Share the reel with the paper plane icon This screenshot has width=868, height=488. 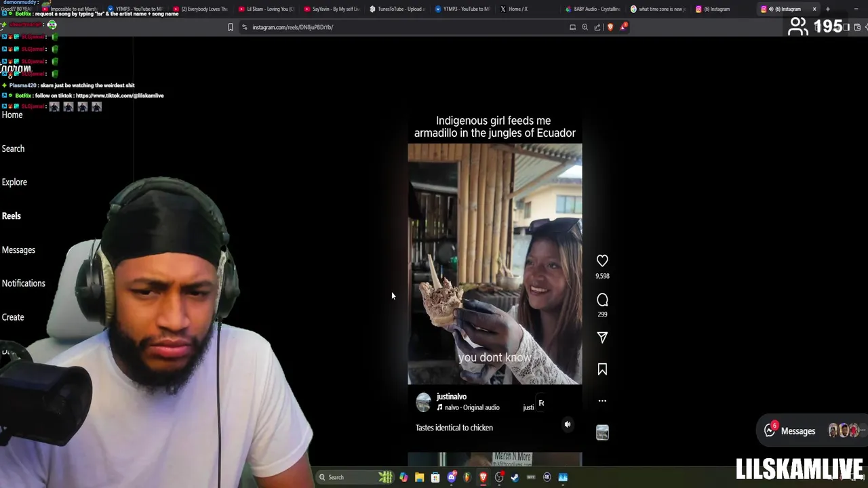[602, 337]
